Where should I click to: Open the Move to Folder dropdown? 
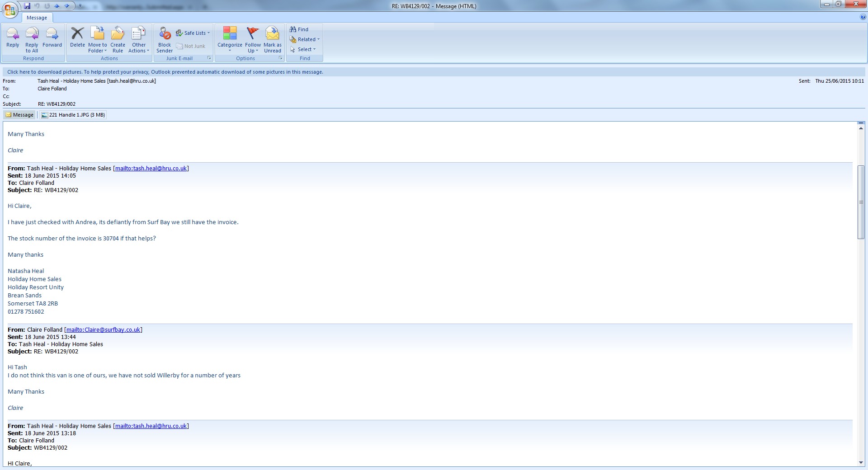(x=98, y=47)
